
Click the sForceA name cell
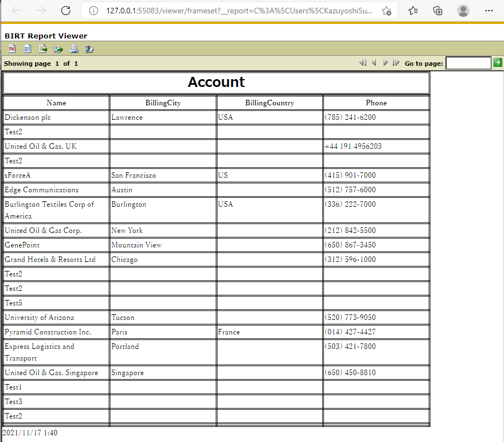coord(56,175)
